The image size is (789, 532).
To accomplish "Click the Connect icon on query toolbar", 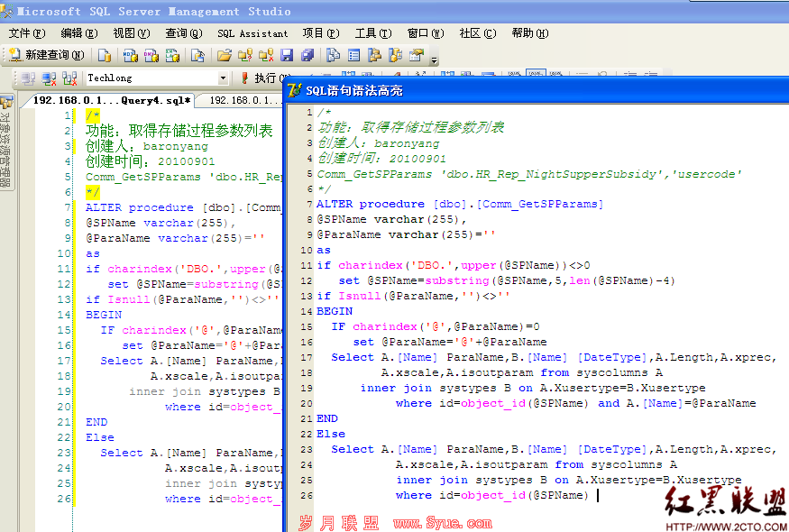I will tap(29, 78).
